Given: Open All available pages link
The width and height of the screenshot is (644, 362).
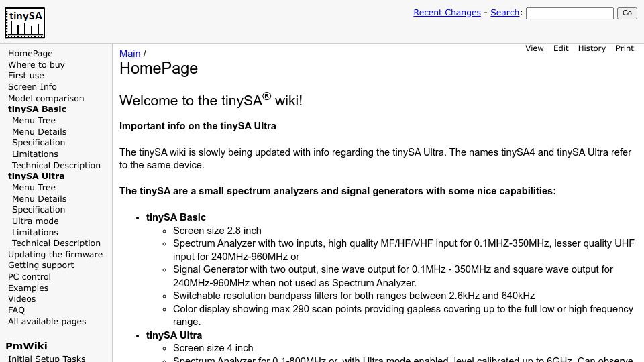Looking at the screenshot, I should point(47,322).
